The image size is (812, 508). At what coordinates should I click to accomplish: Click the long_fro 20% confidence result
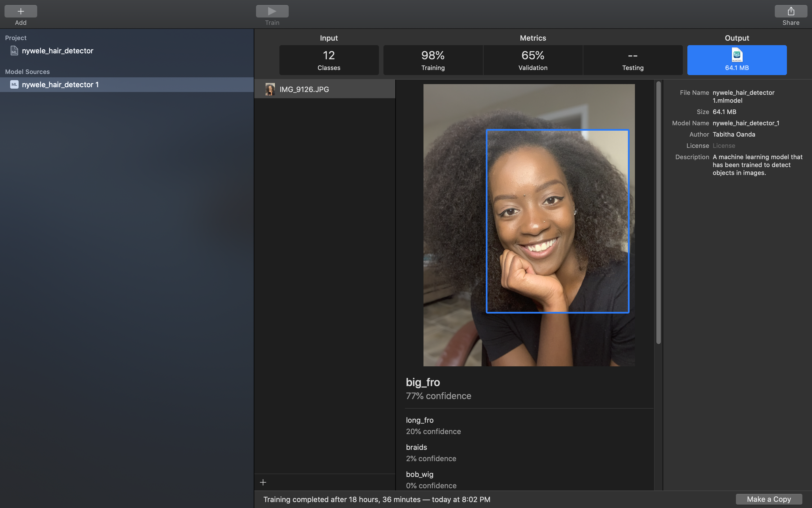click(x=433, y=426)
